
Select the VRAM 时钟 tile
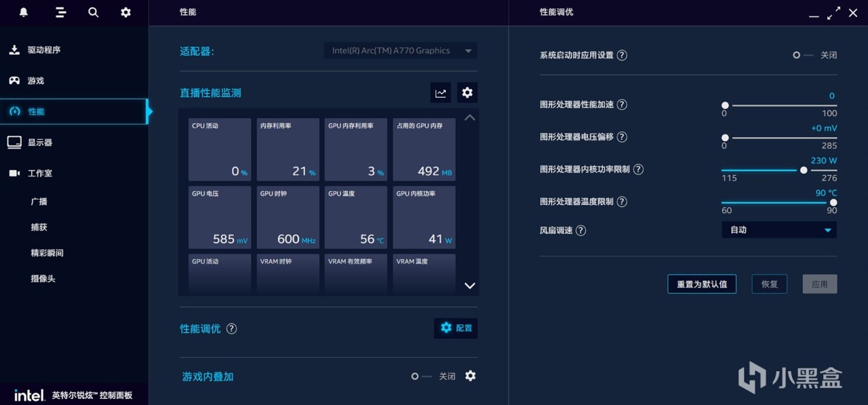click(288, 273)
